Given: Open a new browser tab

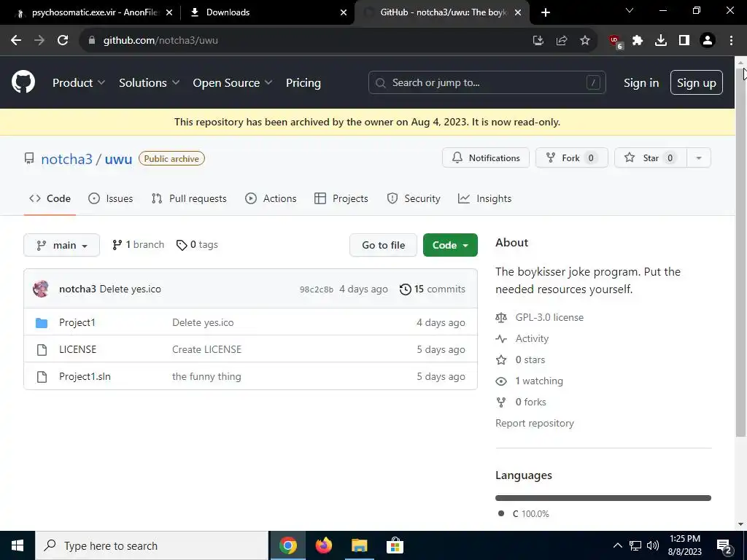Looking at the screenshot, I should point(546,12).
